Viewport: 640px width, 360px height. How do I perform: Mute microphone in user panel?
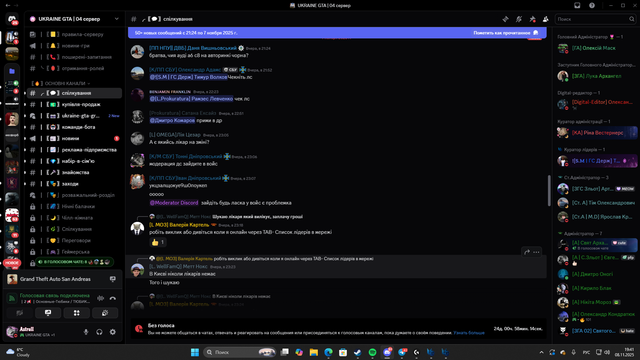(x=86, y=332)
